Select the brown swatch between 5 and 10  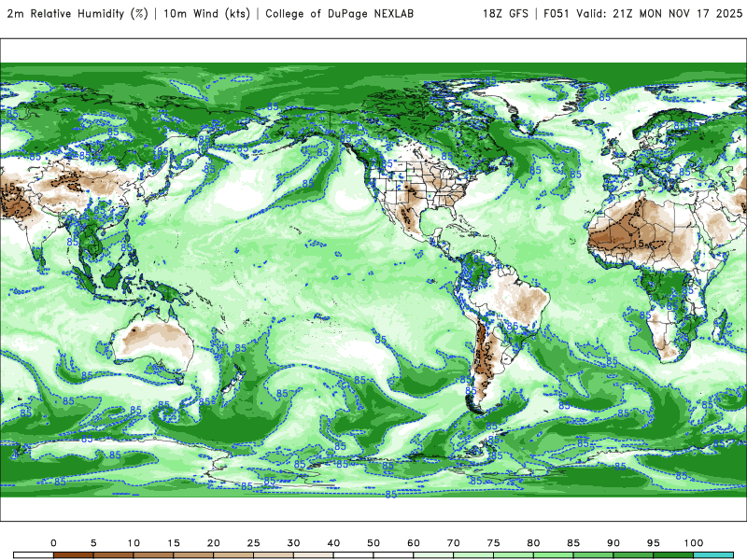coord(113,555)
